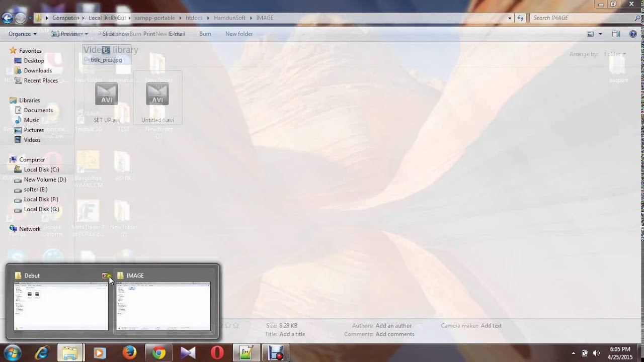Click Burn in the toolbar
This screenshot has width=644, height=362.
click(205, 34)
